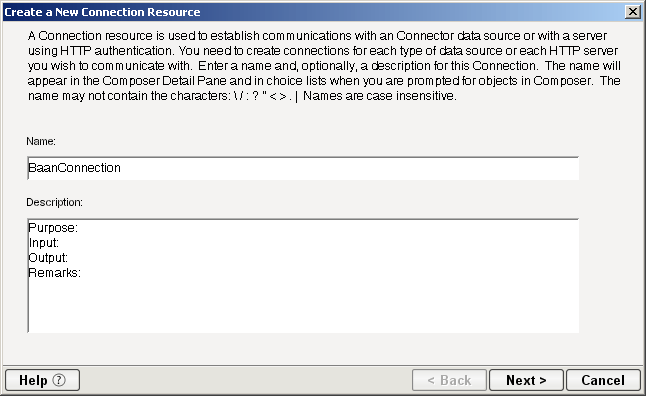The image size is (646, 396).
Task: Click the 'Names are case insensitive' sentence
Action: (x=380, y=96)
